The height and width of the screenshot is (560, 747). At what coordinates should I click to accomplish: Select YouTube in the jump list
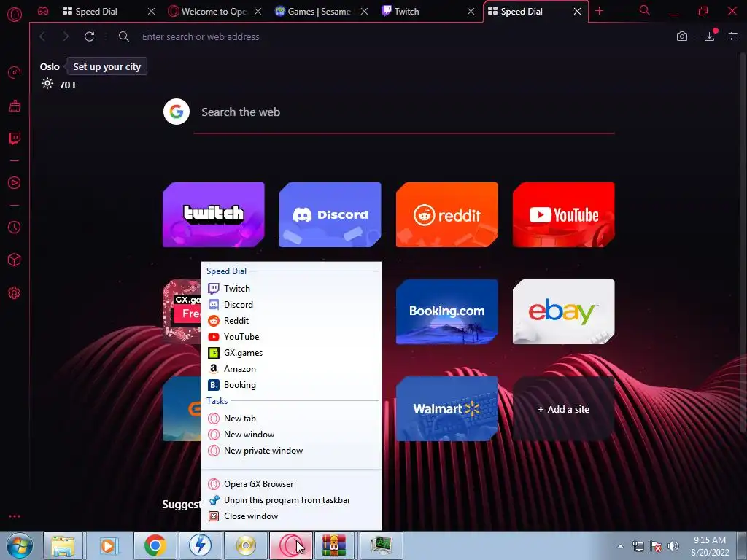[x=291, y=337]
